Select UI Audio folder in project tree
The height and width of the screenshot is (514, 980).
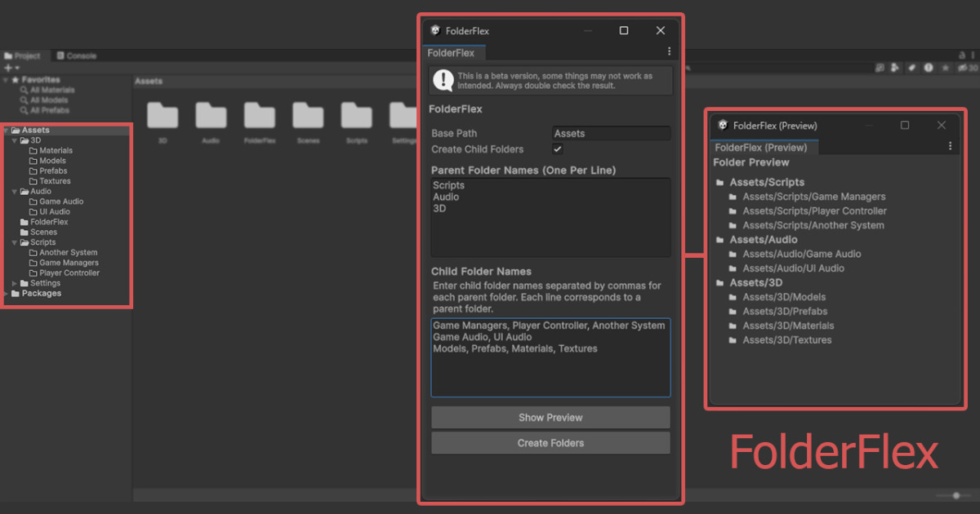50,212
